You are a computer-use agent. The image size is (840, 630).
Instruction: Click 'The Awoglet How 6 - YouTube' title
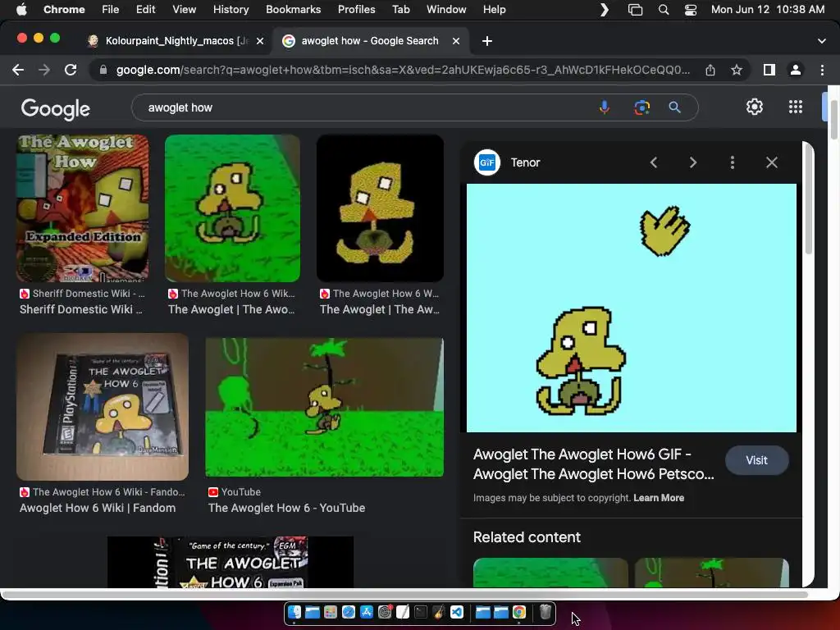coord(286,508)
